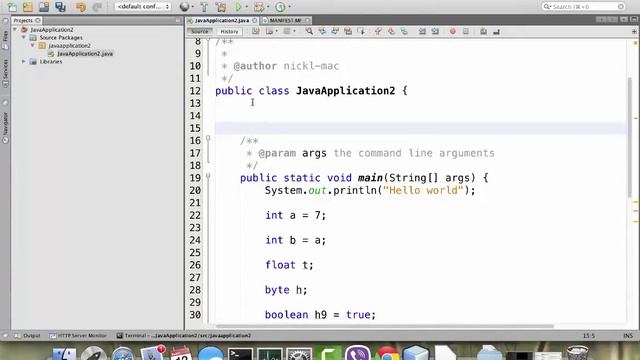Switch to the MANIFEST.MF editor tab
Viewport: 640px width, 360px height.
click(285, 20)
